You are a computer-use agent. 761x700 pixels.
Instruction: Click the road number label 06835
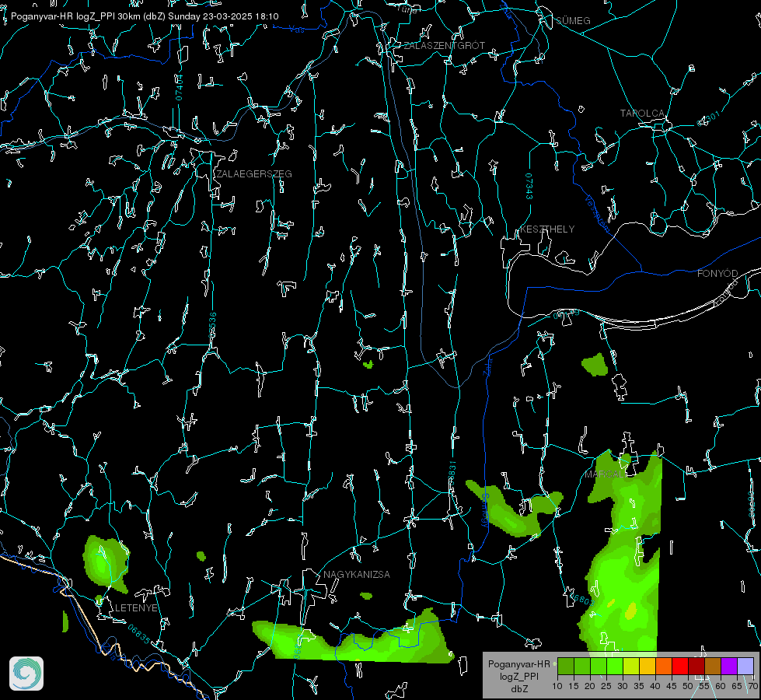pos(139,634)
